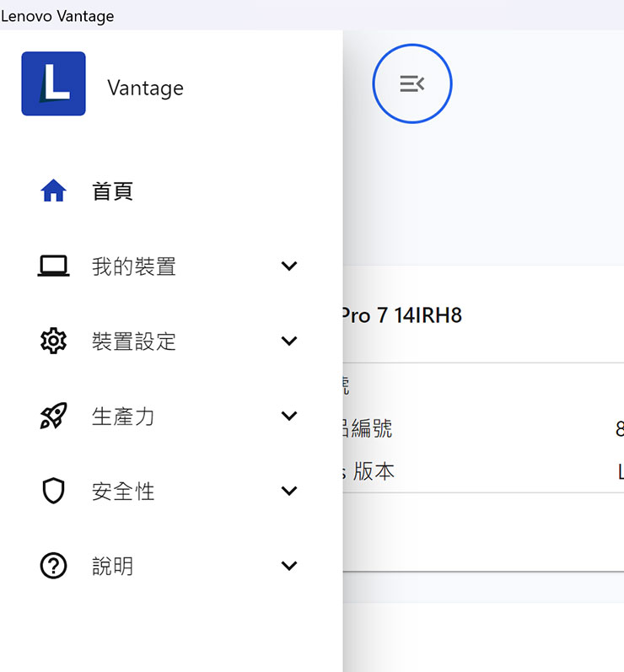Expand the 安全性 chevron
Viewport: 624px width, 672px height.
[x=289, y=492]
